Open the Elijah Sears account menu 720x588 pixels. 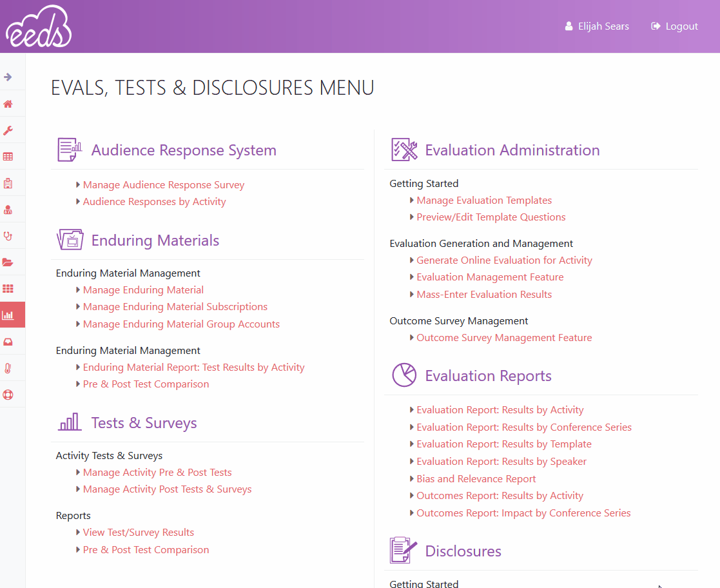(x=596, y=26)
